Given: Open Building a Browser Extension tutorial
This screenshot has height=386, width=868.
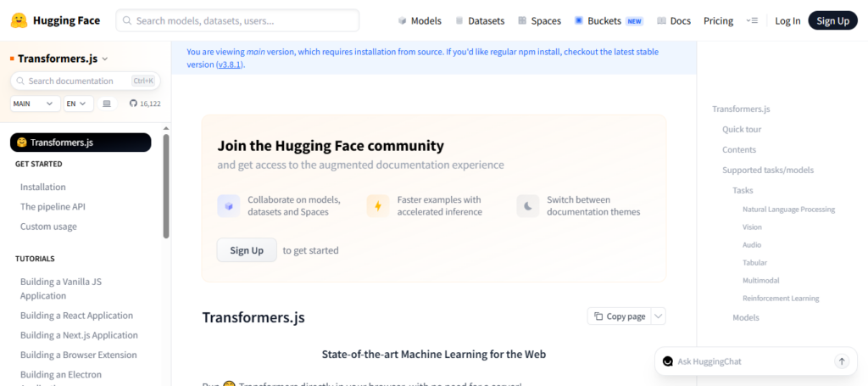Looking at the screenshot, I should 79,355.
